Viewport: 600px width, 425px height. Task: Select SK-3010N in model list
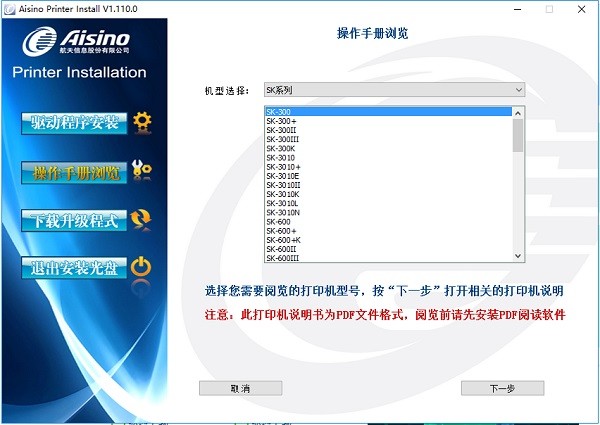point(388,213)
